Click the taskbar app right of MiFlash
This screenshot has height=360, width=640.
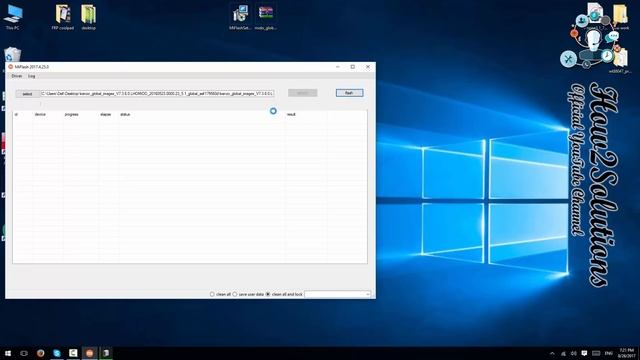(106, 353)
